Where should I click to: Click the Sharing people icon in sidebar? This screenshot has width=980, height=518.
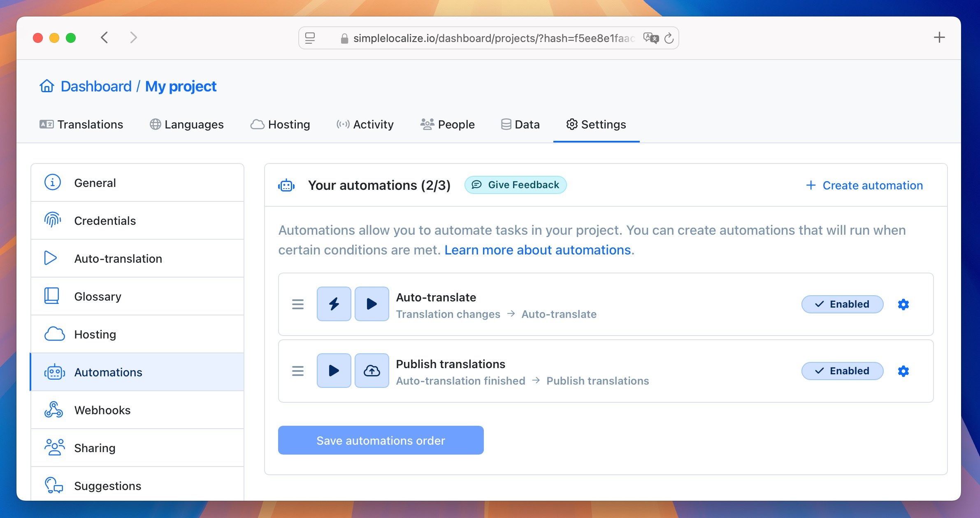click(x=54, y=447)
